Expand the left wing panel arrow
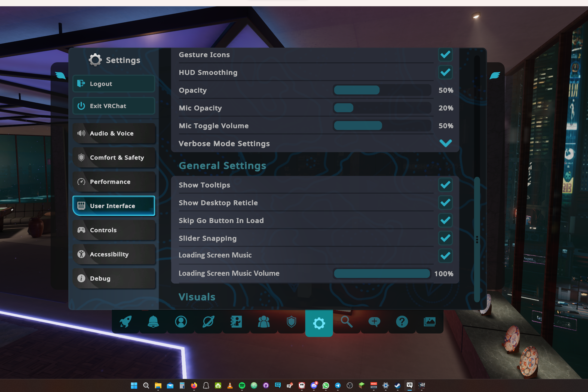588x392 pixels. 60,75
